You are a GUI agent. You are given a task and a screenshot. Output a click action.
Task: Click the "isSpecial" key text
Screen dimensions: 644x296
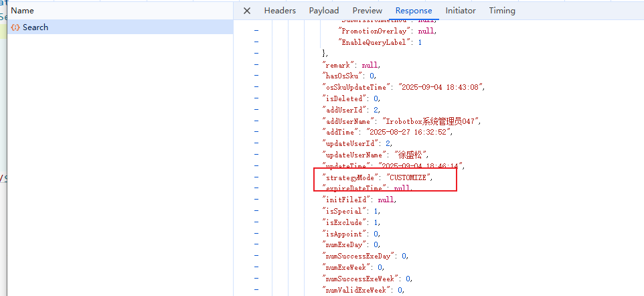click(344, 211)
